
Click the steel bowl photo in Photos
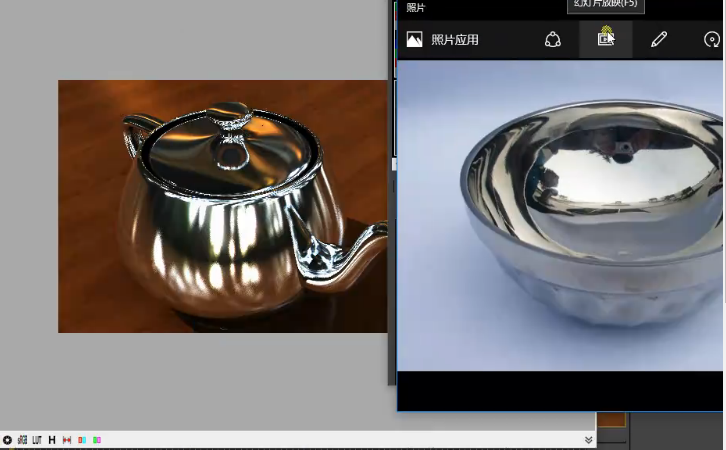point(560,215)
